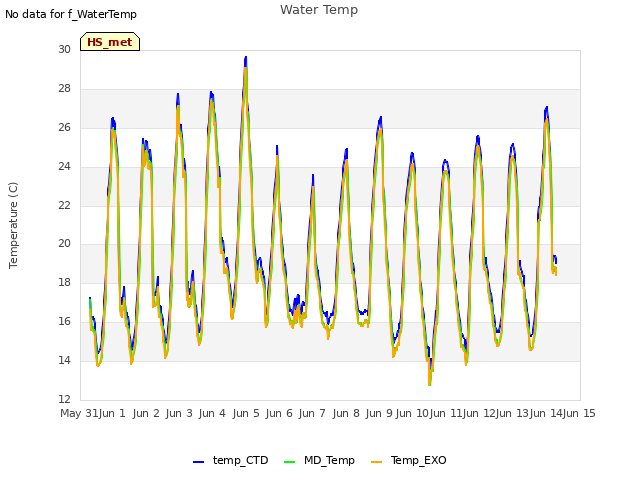Click the Jun 15 x-axis label
This screenshot has height=480, width=640.
(579, 413)
